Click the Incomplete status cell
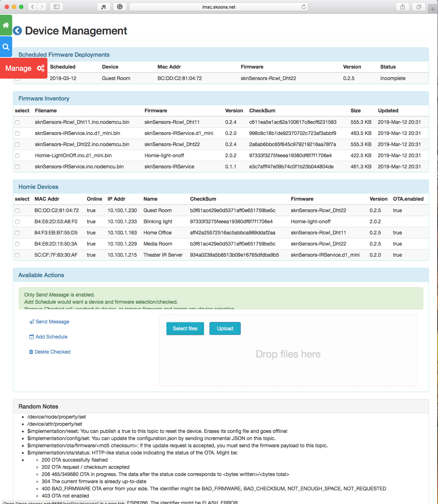Image resolution: width=438 pixels, height=504 pixels. (393, 78)
